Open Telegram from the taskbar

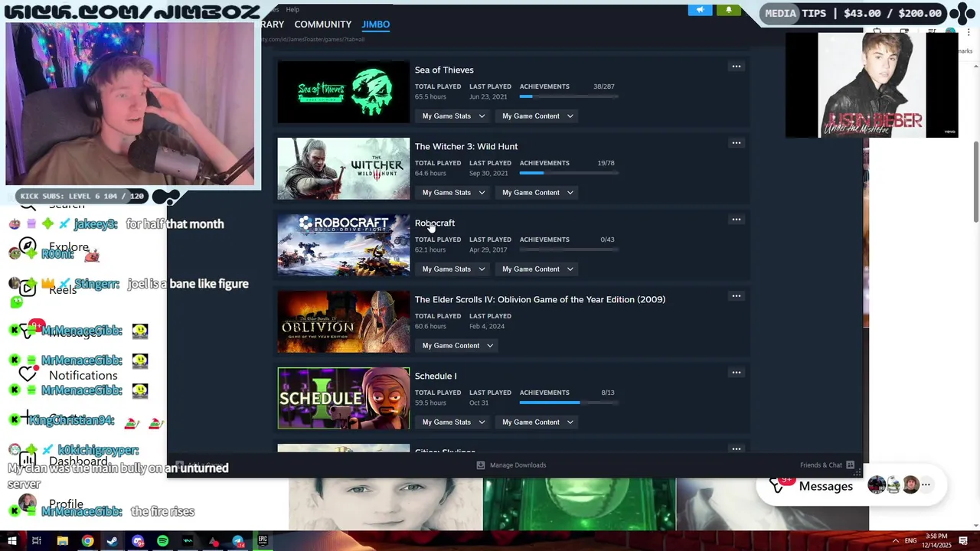[x=238, y=541]
